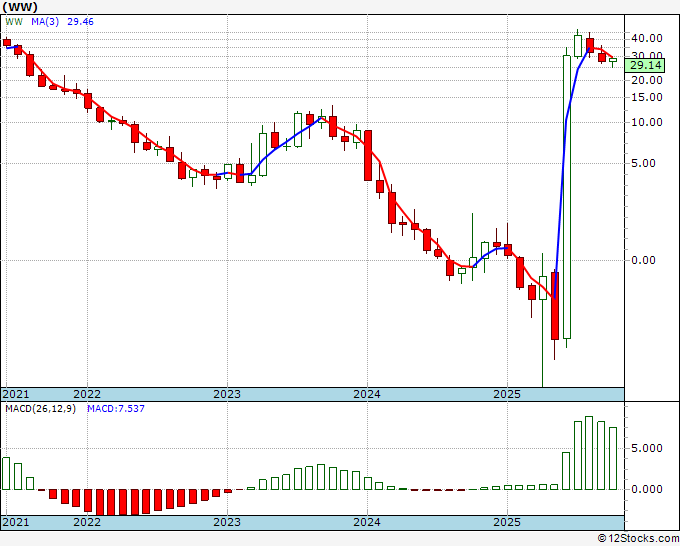
Task: Click the 0.000 MACD axis label
Action: coord(647,489)
